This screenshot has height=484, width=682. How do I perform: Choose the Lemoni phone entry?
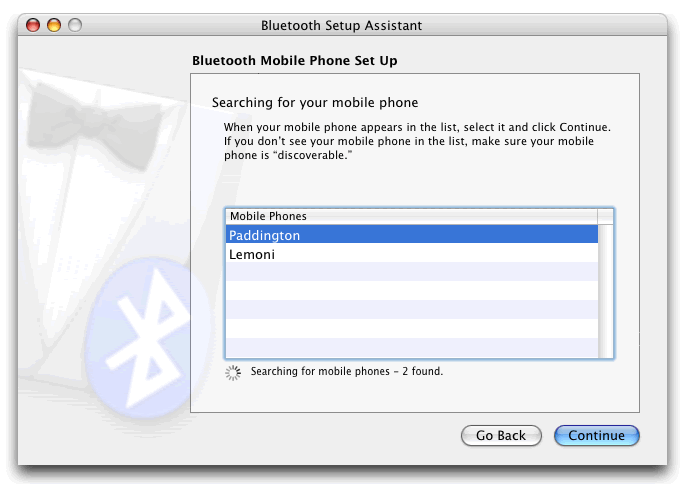pos(410,254)
